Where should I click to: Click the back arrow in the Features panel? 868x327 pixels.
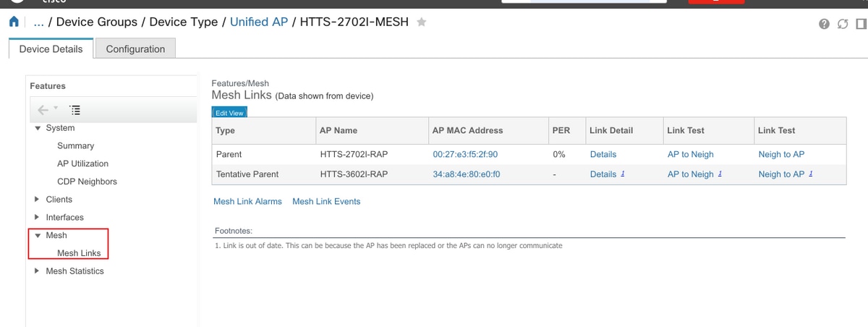[x=43, y=109]
